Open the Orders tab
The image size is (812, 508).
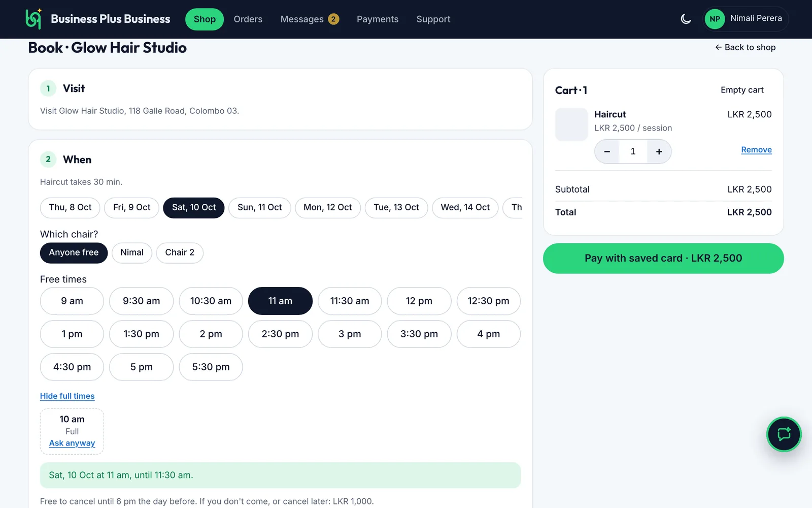click(x=248, y=19)
